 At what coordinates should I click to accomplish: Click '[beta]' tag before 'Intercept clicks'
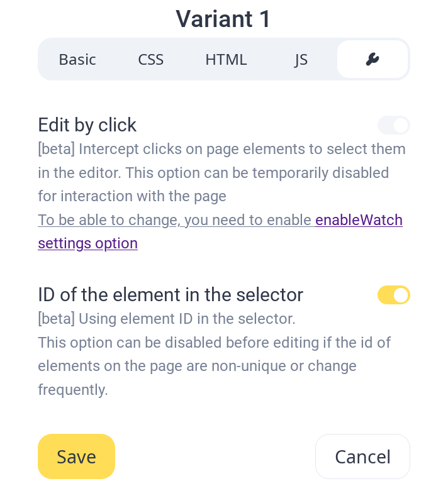coord(57,149)
